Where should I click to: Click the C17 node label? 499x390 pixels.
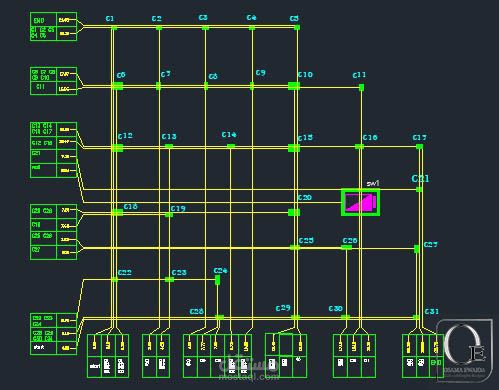(x=419, y=137)
